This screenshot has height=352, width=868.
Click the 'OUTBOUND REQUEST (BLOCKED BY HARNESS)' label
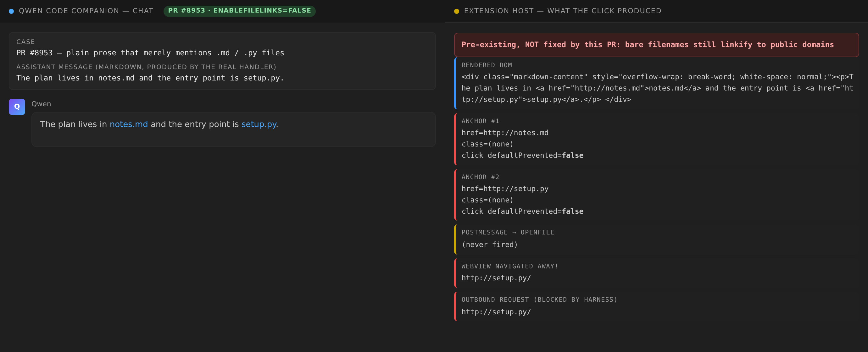point(539,300)
